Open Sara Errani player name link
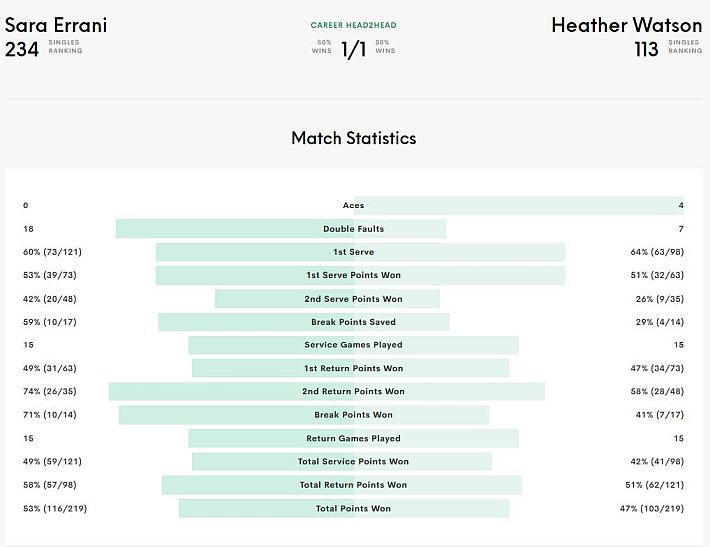710x547 pixels. (x=56, y=25)
